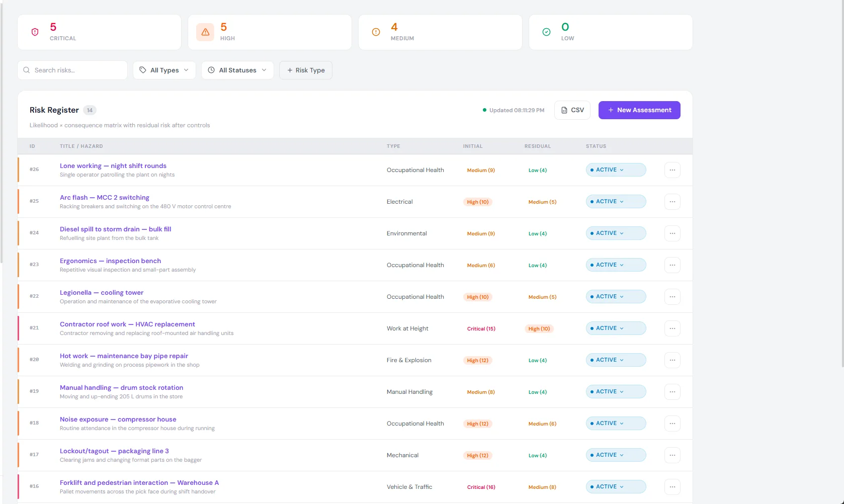Open more options for risk #24

672,233
